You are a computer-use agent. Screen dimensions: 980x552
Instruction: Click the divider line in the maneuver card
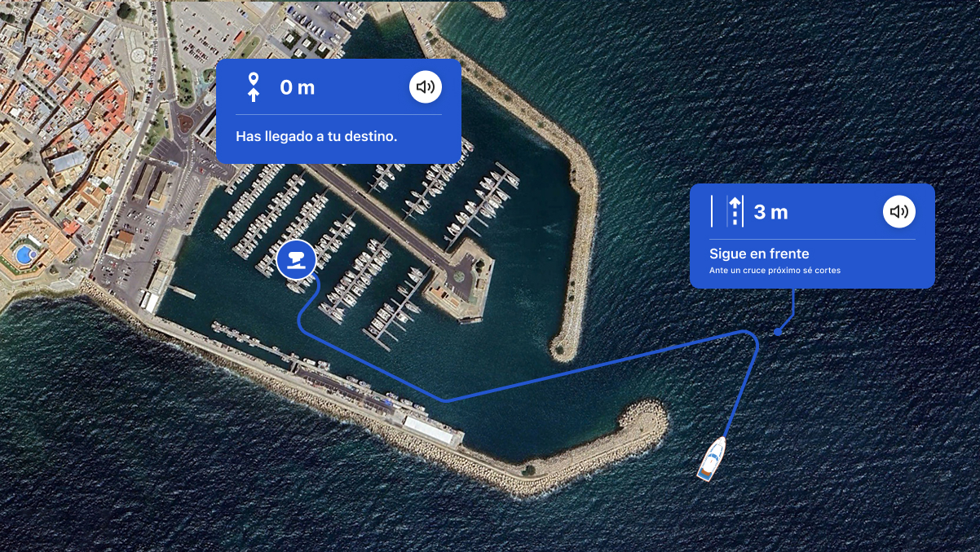pyautogui.click(x=812, y=239)
